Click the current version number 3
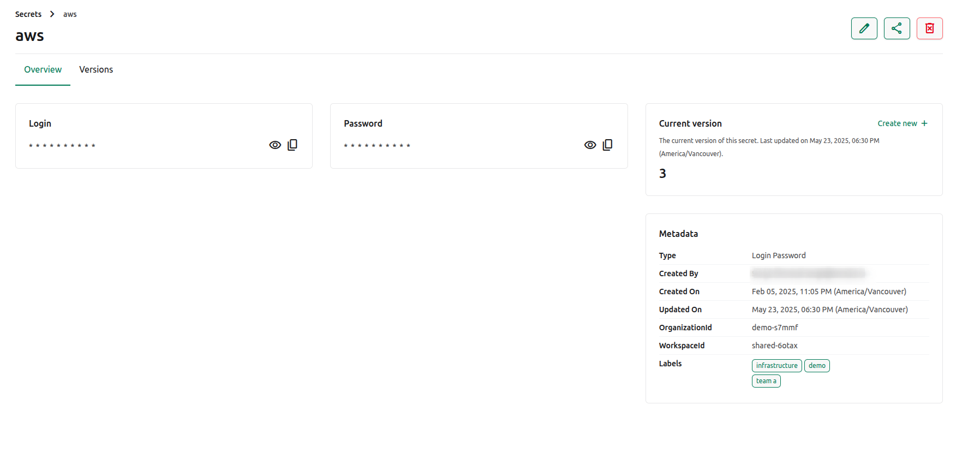Screen dimensions: 980x452 [662, 174]
